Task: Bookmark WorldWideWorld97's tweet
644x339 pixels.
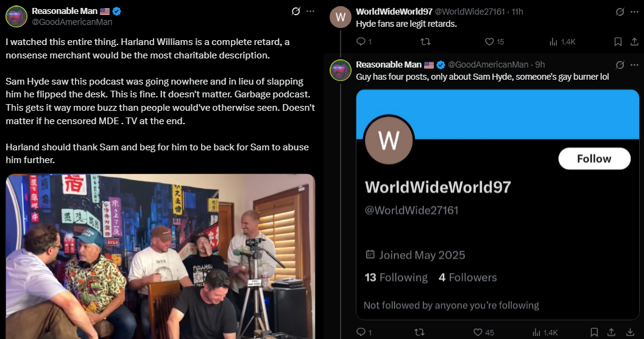Action: click(x=618, y=41)
